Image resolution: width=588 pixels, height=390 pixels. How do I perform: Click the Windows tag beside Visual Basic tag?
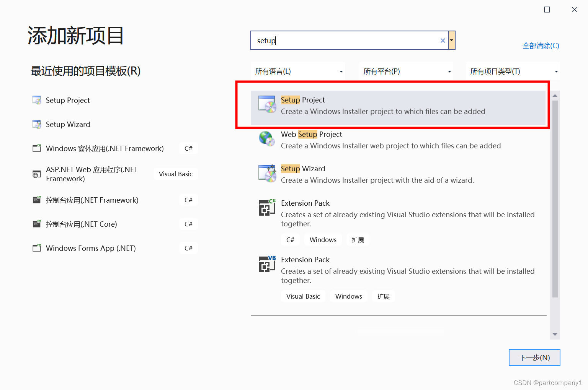pos(349,296)
